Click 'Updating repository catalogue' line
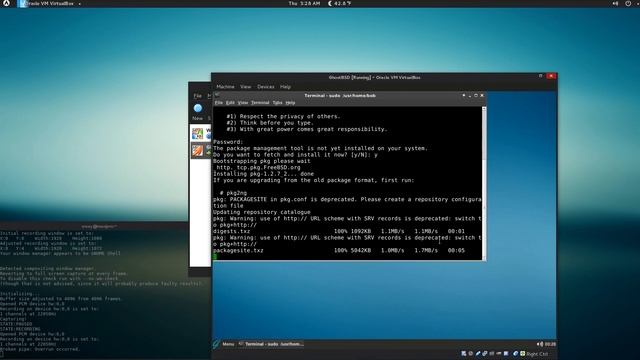The width and height of the screenshot is (640, 360). 262,212
